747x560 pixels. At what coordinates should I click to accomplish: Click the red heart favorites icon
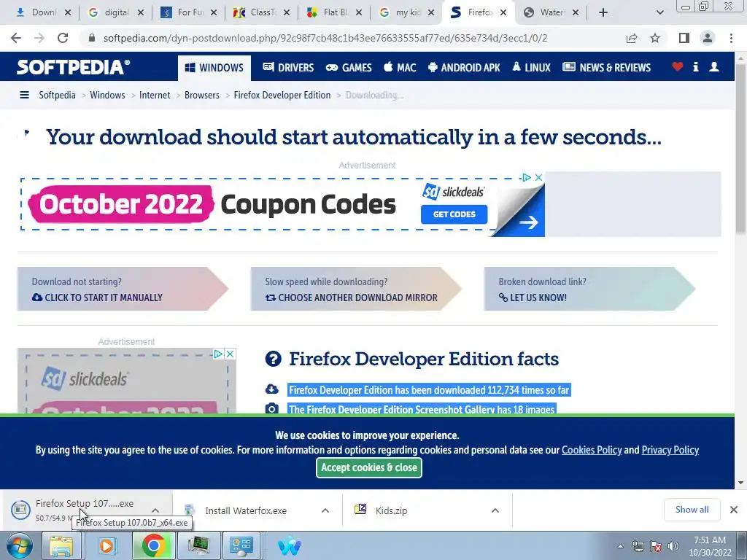pyautogui.click(x=678, y=67)
